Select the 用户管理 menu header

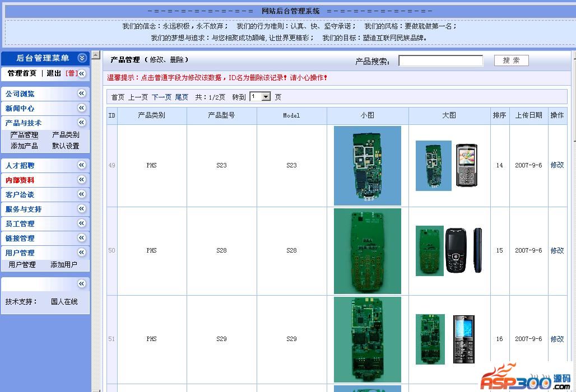pos(20,253)
